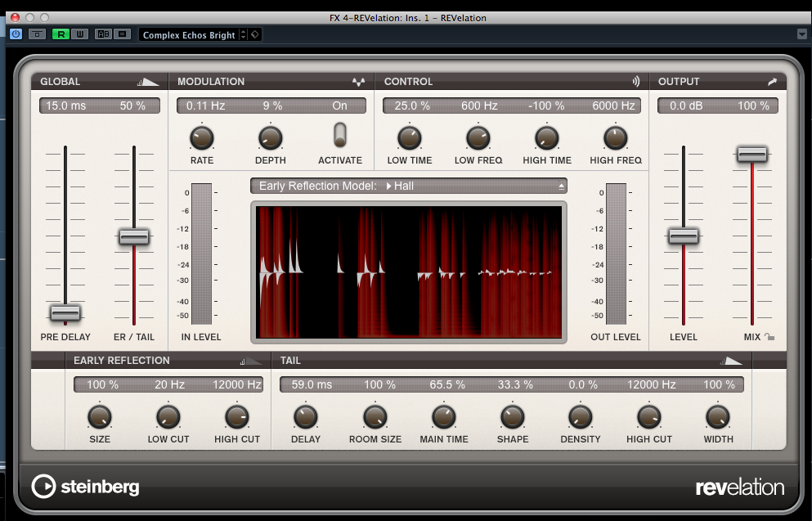This screenshot has width=812, height=521.
Task: Click the output Level fader handle
Action: click(684, 236)
